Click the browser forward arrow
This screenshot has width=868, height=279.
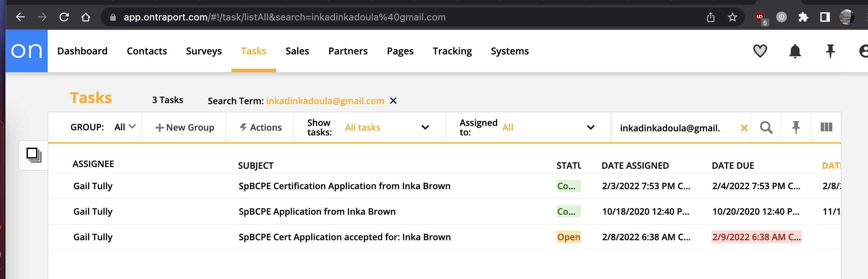[42, 17]
